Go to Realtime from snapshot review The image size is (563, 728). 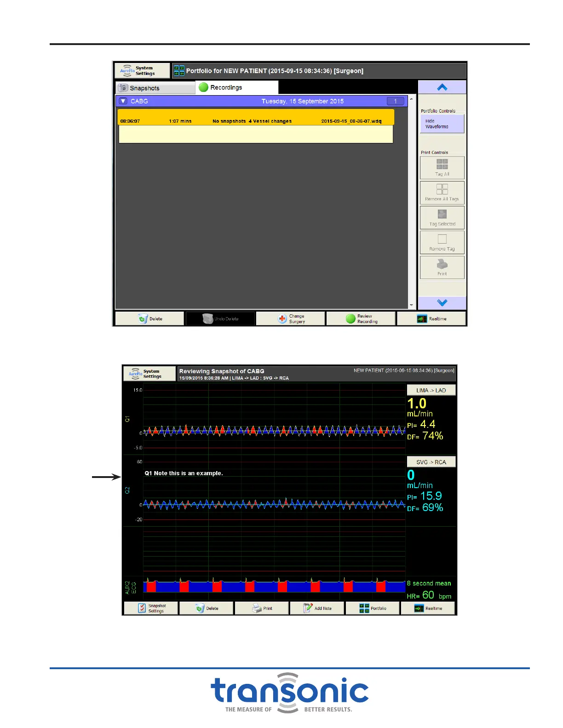[x=428, y=608]
